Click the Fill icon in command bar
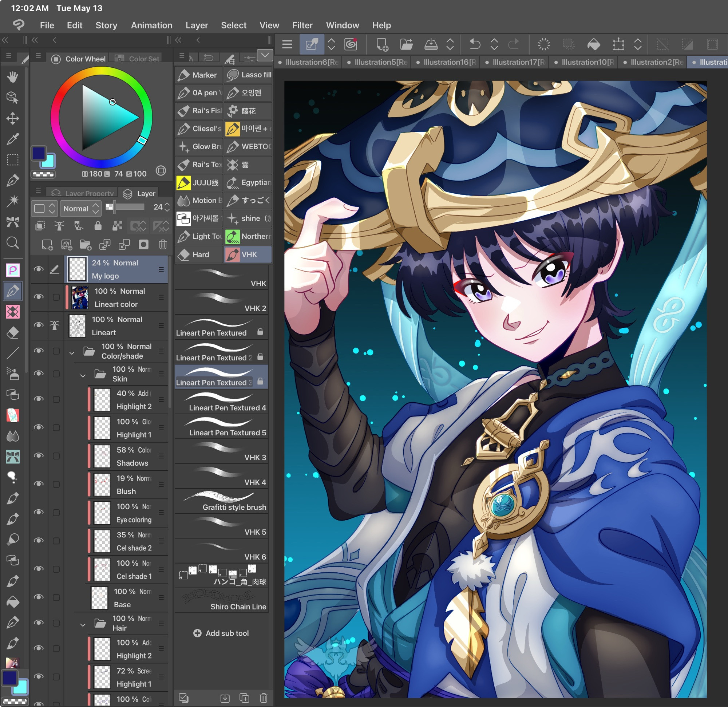This screenshot has height=707, width=728. (594, 44)
